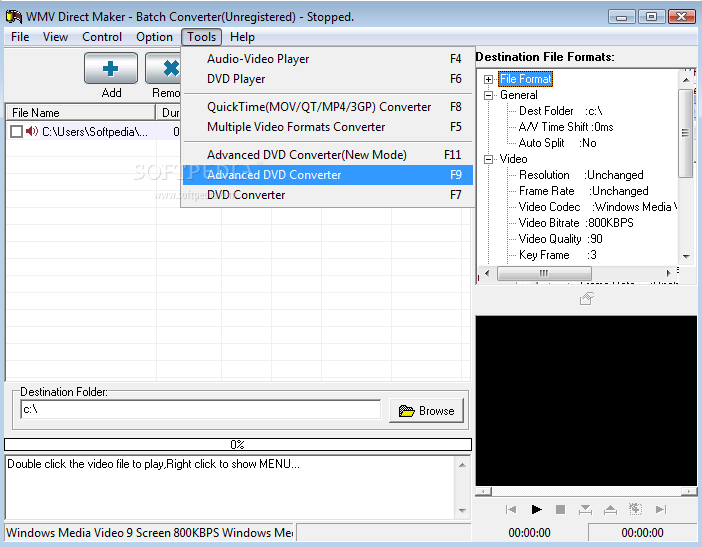This screenshot has height=547, width=702.
Task: Select Dest Folder :c:\ setting
Action: pos(561,111)
